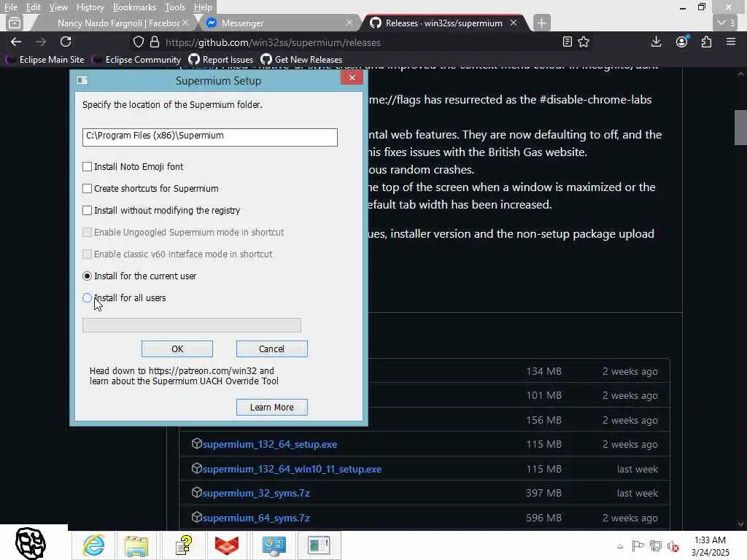Image resolution: width=747 pixels, height=560 pixels.
Task: Check Create shortcuts for Supermium
Action: point(88,189)
